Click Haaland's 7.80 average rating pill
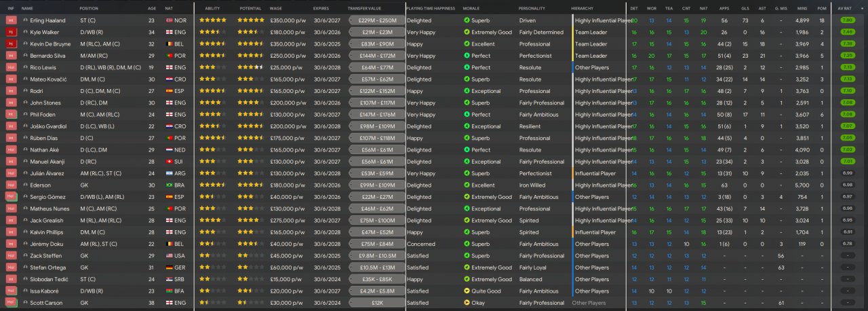This screenshot has height=311, width=868. click(x=847, y=20)
